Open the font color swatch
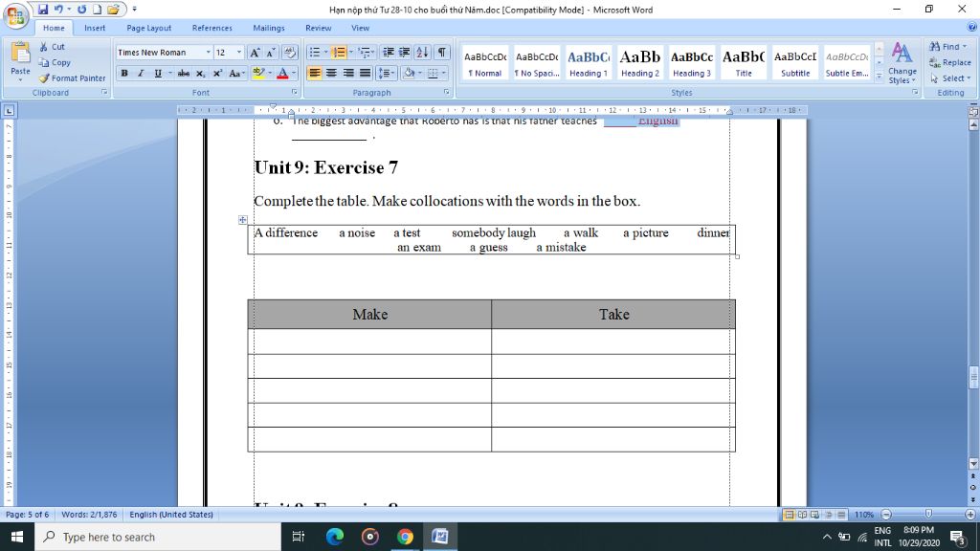The width and height of the screenshot is (980, 551). (282, 73)
